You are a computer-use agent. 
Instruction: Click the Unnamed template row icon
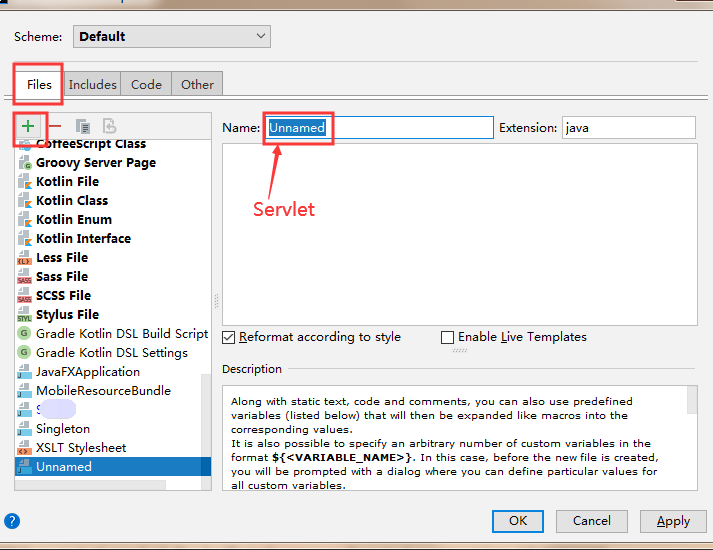coord(25,467)
